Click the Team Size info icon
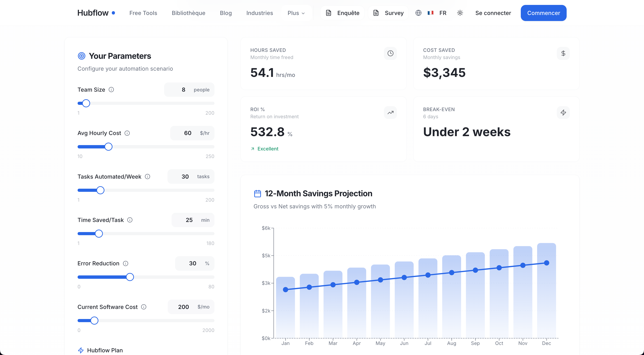Image resolution: width=644 pixels, height=355 pixels. [x=111, y=90]
